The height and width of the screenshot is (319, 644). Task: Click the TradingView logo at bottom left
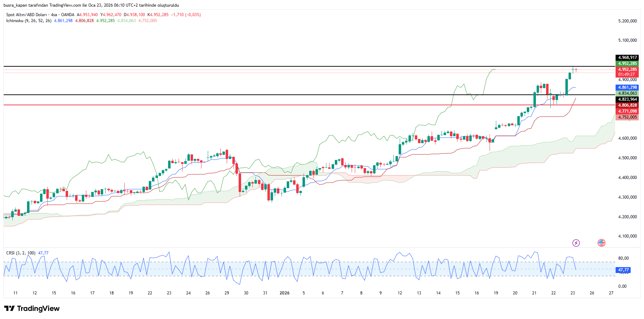click(32, 308)
